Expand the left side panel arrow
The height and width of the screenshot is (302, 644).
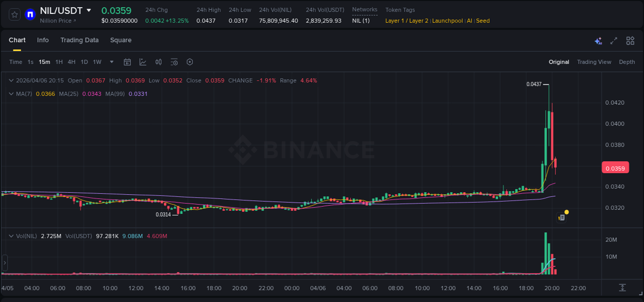[x=5, y=263]
